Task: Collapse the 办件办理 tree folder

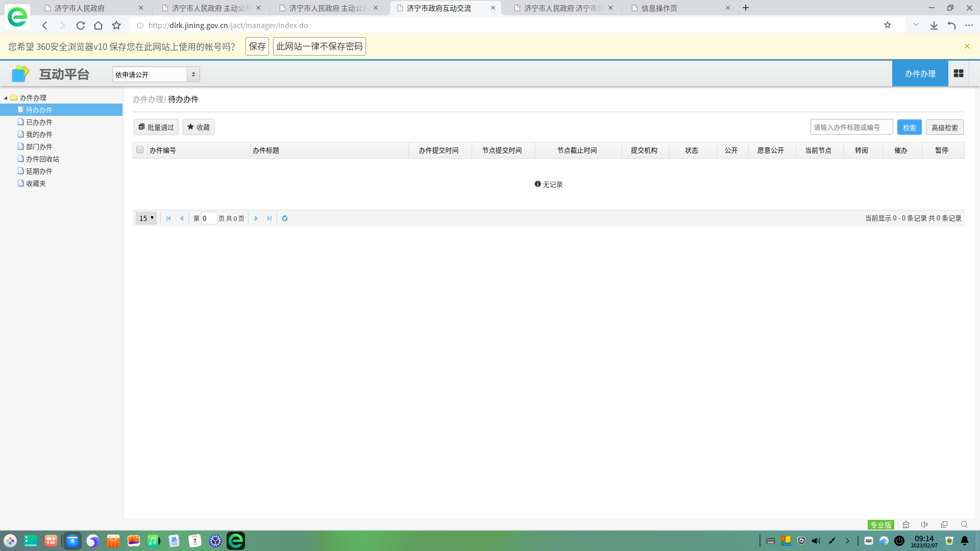Action: [x=6, y=98]
